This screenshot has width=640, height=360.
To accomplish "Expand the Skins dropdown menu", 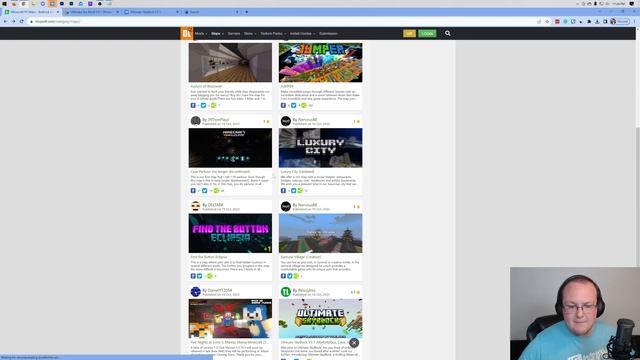I will click(250, 33).
